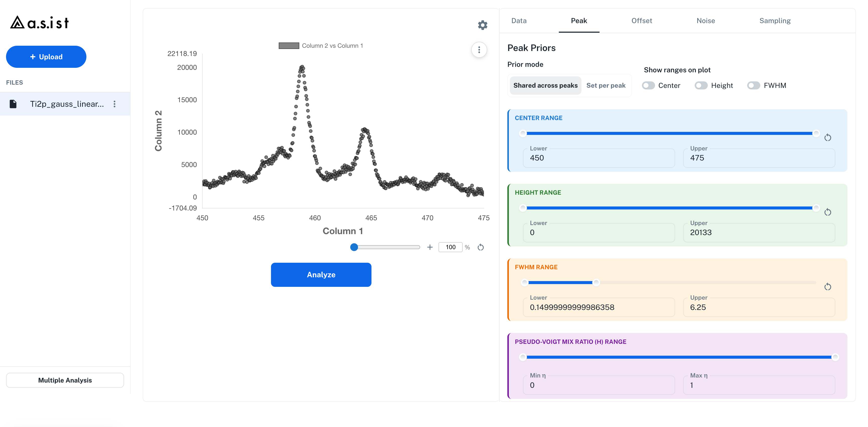
Task: Reset the FWHM Range slider
Action: click(x=828, y=287)
